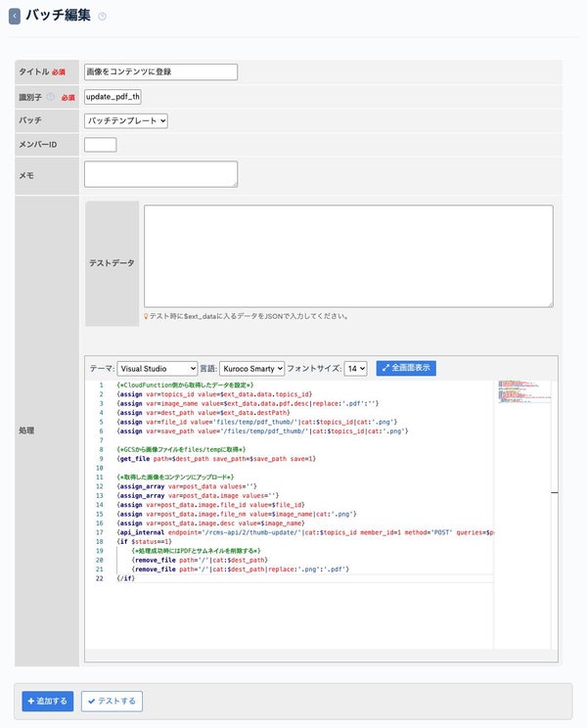
Task: Click the back arrow icon beside バッチ編集
Action: (15, 17)
